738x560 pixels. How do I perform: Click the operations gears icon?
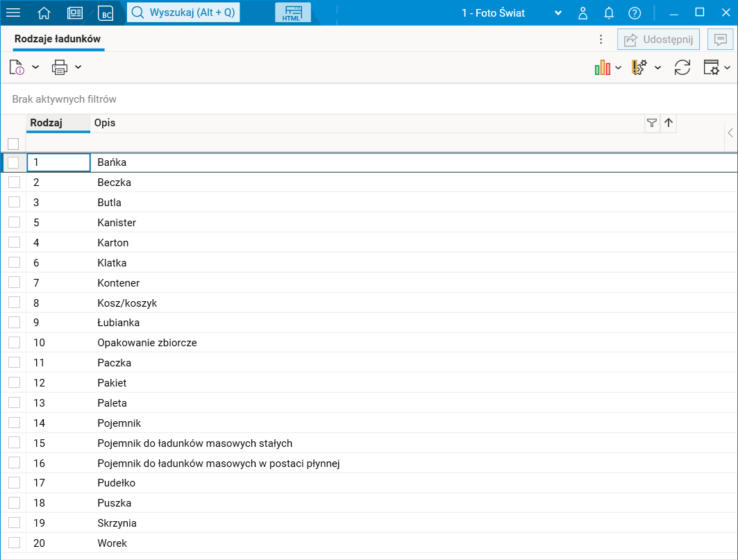(x=639, y=67)
